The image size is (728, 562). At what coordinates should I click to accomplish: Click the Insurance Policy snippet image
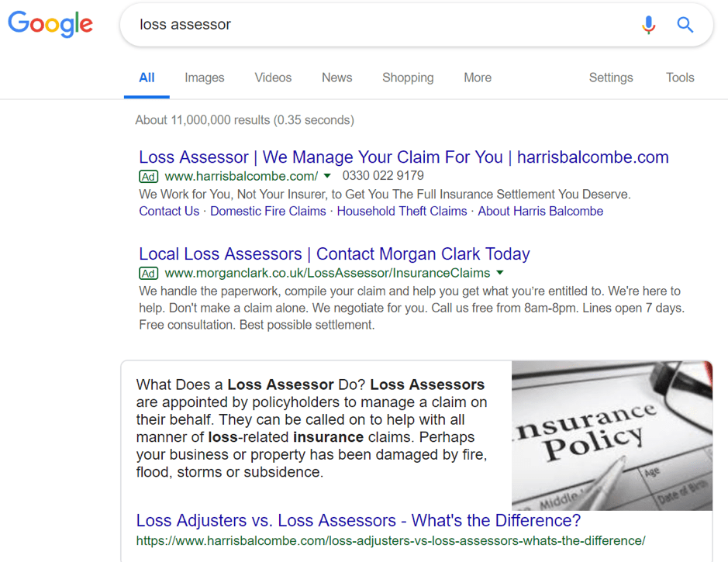(x=612, y=436)
